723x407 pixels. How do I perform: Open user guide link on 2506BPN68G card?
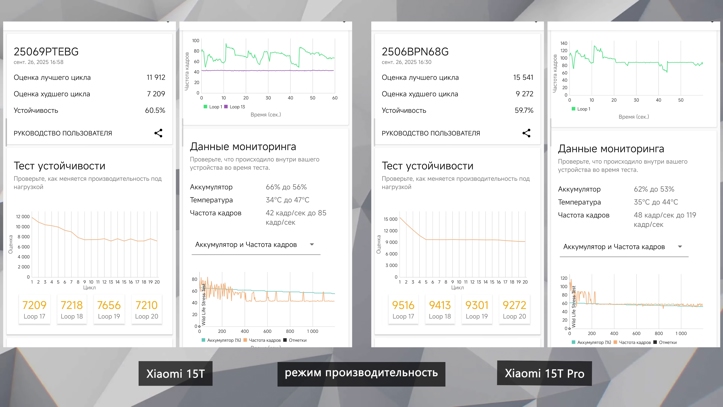[x=431, y=133]
